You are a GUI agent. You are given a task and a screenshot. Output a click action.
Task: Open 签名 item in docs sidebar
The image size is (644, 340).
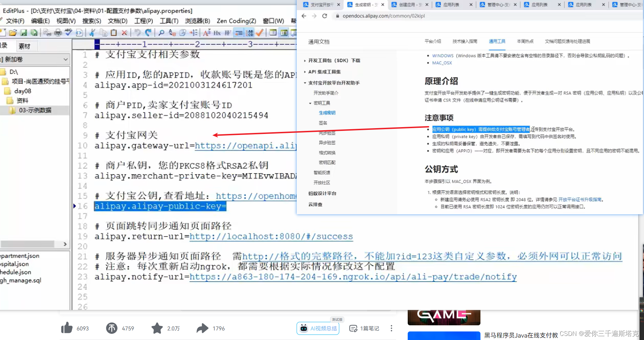coord(323,123)
